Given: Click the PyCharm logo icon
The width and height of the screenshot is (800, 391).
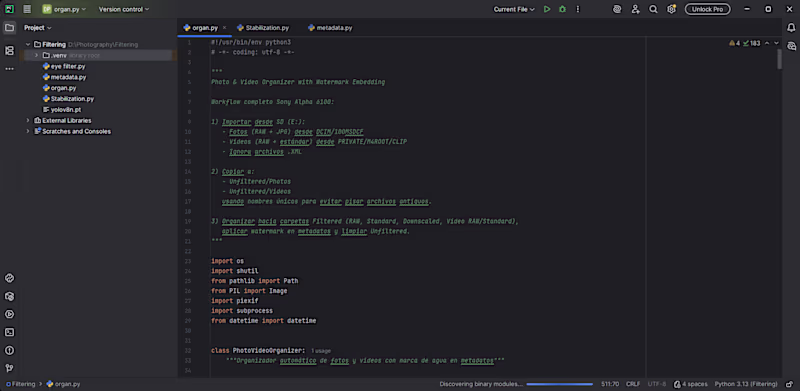Looking at the screenshot, I should pos(10,9).
